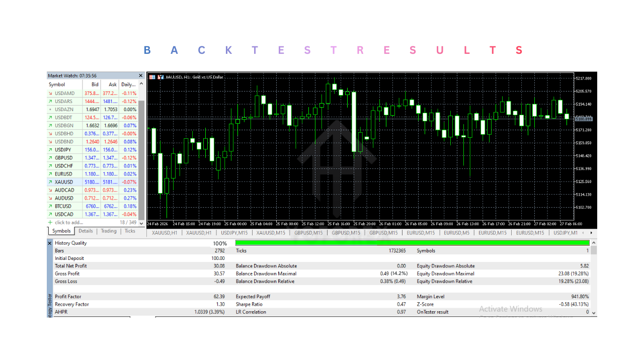Click the red down arrow beside AUDCAD
Image resolution: width=644 pixels, height=362 pixels.
(x=50, y=190)
